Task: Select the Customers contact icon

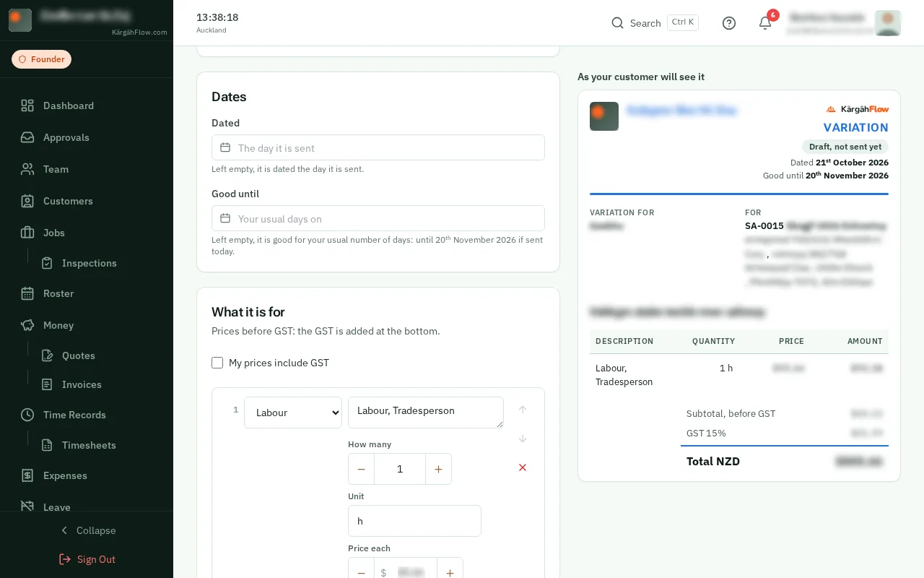Action: 27,201
